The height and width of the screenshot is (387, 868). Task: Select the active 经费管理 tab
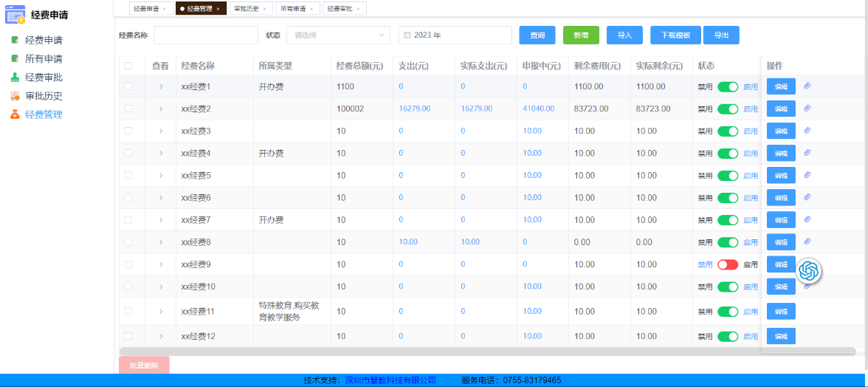pos(201,8)
